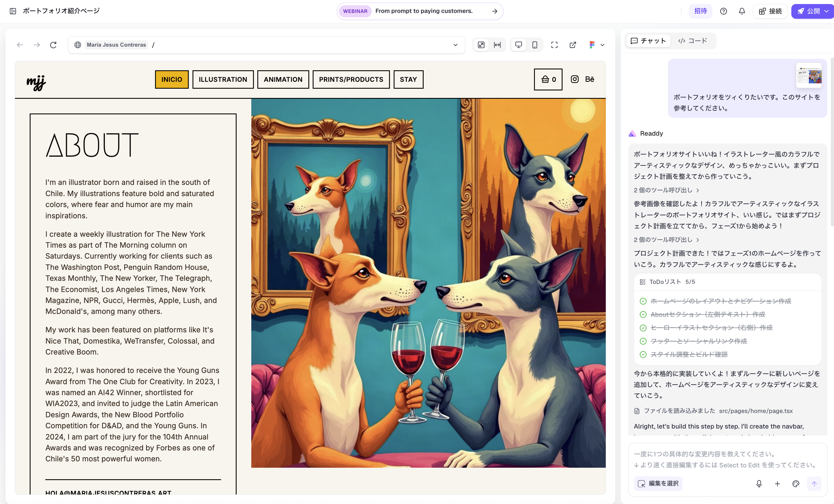This screenshot has height=504, width=834.
Task: Open the notifications bell
Action: (741, 11)
